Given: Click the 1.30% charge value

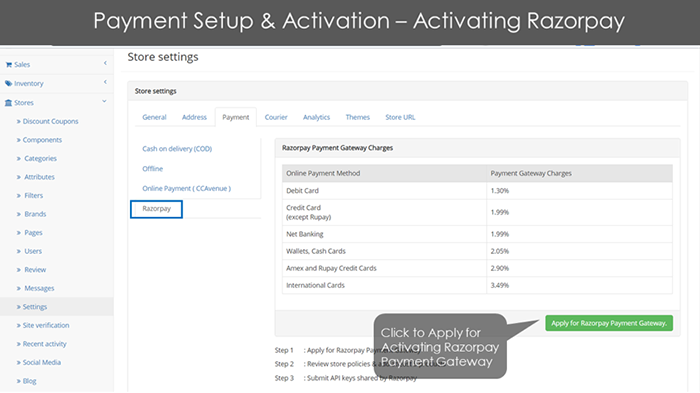Looking at the screenshot, I should [500, 191].
